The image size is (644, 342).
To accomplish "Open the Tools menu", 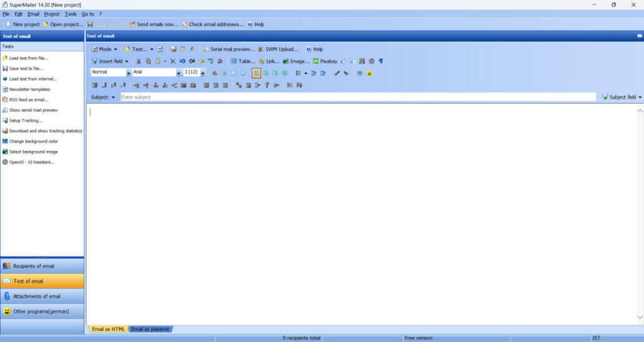I will [70, 14].
